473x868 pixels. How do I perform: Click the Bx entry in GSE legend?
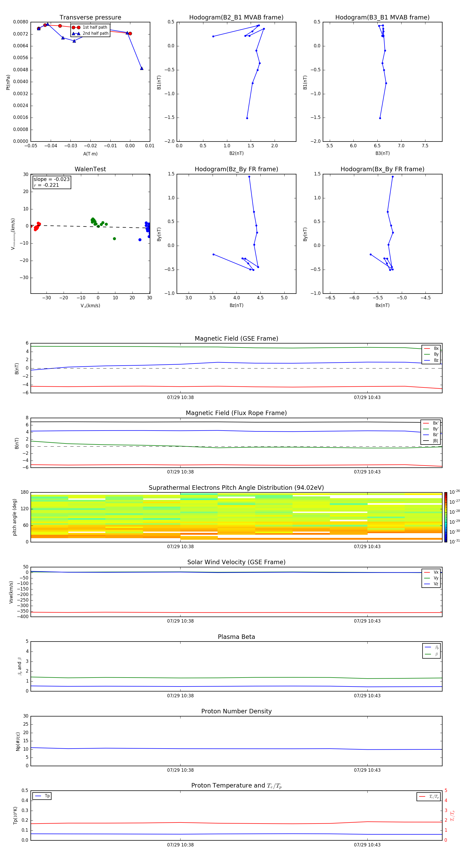[x=431, y=349]
